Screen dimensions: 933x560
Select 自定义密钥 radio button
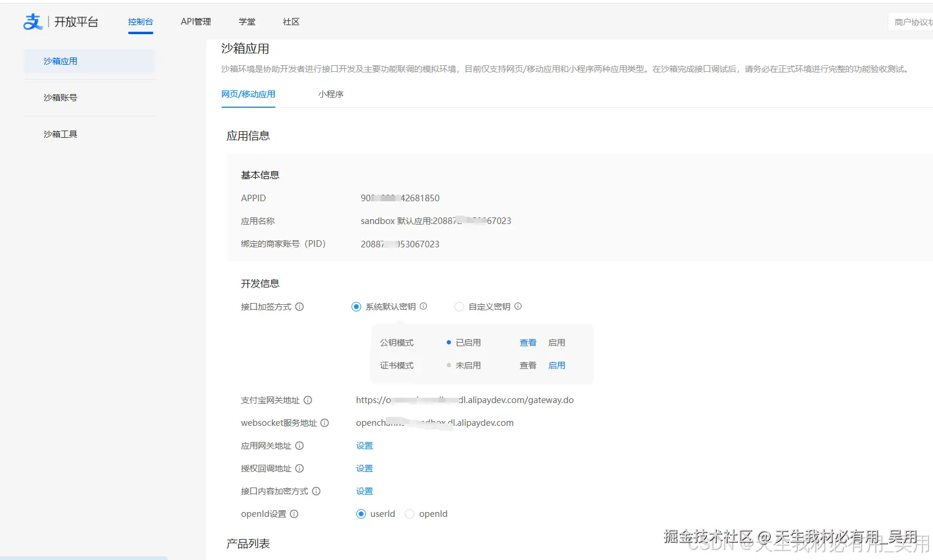coord(459,307)
